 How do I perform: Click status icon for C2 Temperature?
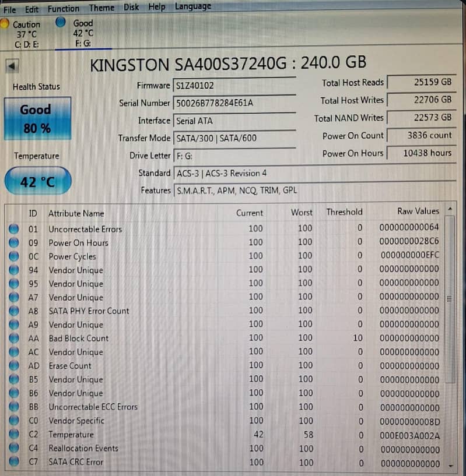[13, 434]
